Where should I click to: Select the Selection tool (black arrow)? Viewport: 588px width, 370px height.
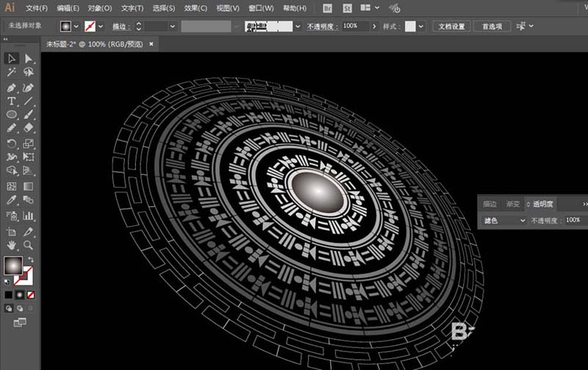click(x=12, y=59)
